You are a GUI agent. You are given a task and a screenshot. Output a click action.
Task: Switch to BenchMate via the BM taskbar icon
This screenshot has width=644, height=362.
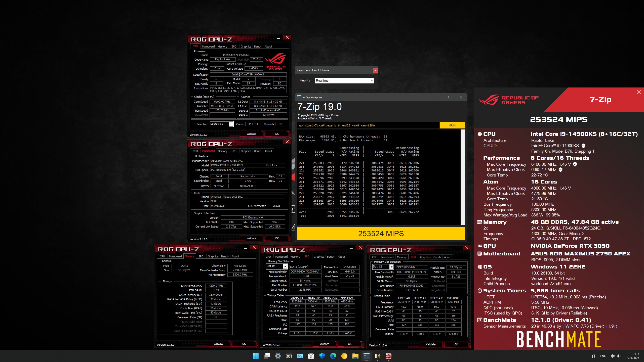point(377,356)
